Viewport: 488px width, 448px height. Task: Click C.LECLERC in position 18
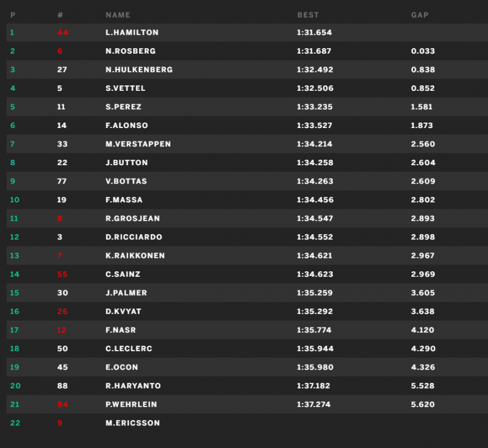pyautogui.click(x=129, y=349)
